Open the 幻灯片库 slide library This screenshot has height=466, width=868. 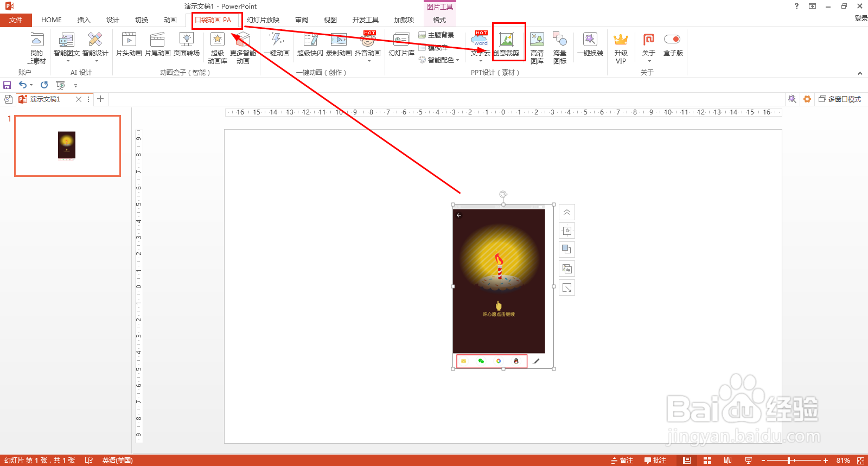(401, 44)
